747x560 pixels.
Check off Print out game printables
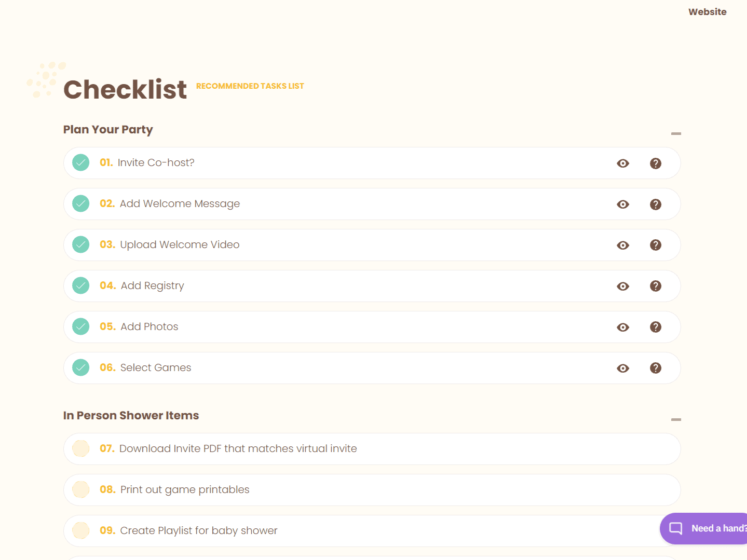coord(80,489)
